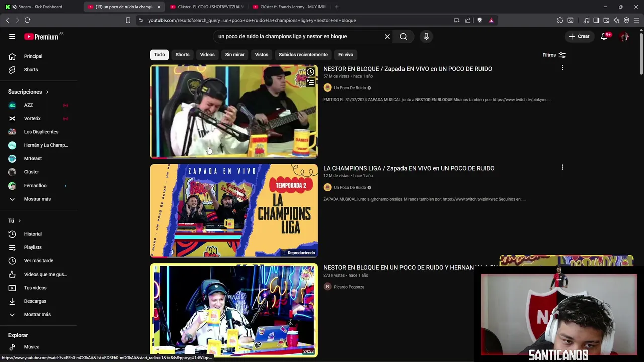Open Un Poco De Ruido channel under first video

[x=350, y=88]
